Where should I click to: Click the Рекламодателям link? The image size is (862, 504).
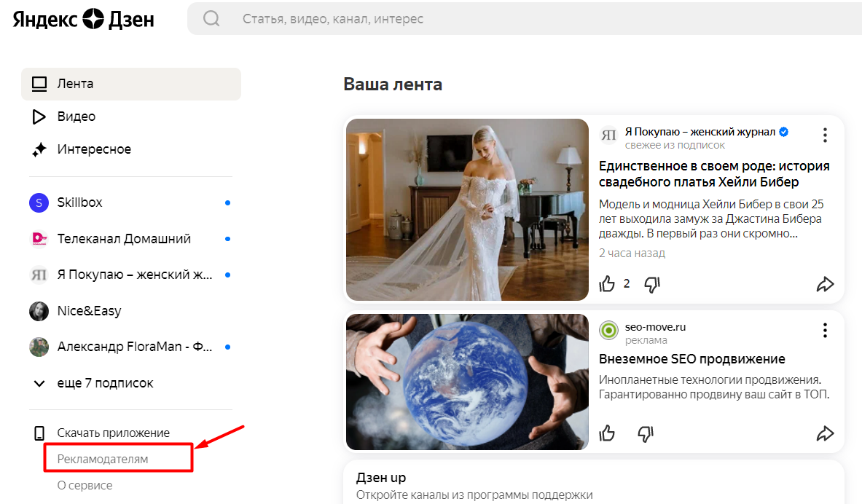(103, 459)
